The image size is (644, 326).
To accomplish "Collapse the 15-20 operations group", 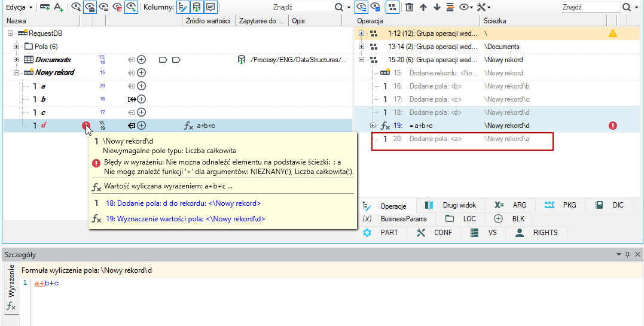I will (361, 60).
